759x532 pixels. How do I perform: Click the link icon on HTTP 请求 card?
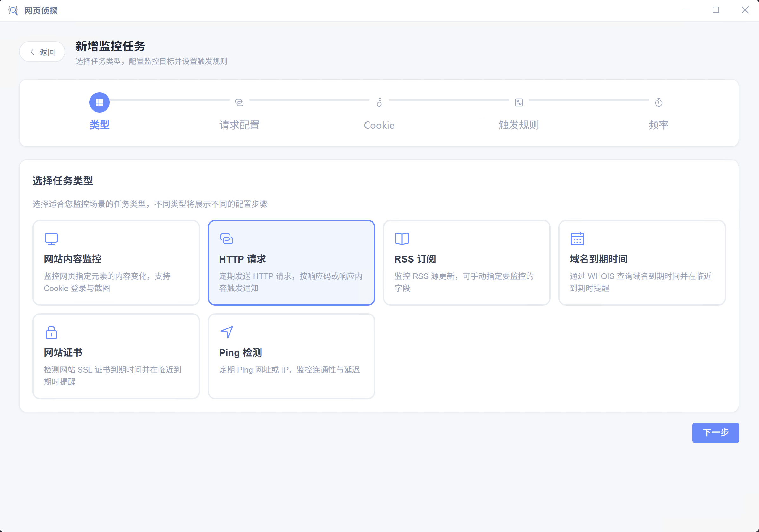(226, 239)
